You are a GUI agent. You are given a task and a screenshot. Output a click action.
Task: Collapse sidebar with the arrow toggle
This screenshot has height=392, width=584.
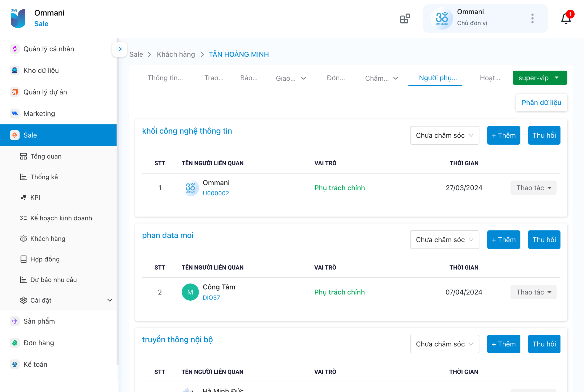[119, 49]
